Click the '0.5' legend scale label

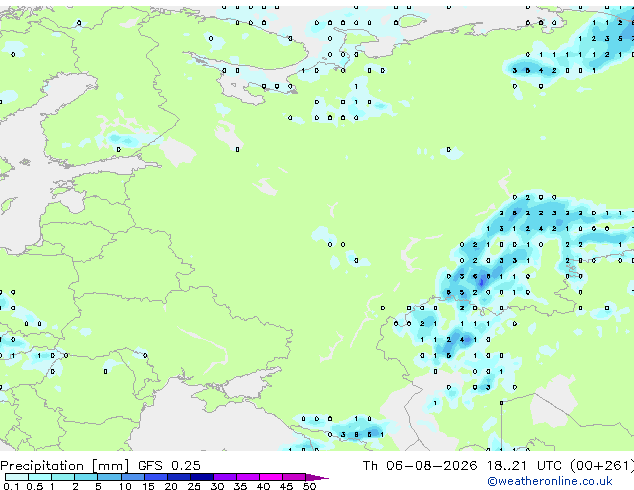(x=35, y=486)
